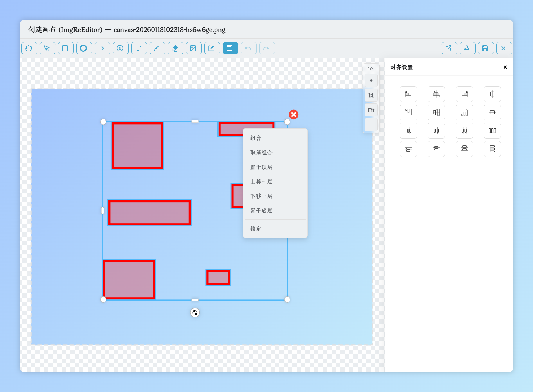This screenshot has width=533, height=392.
Task: Activate the text tool
Action: pyautogui.click(x=139, y=48)
